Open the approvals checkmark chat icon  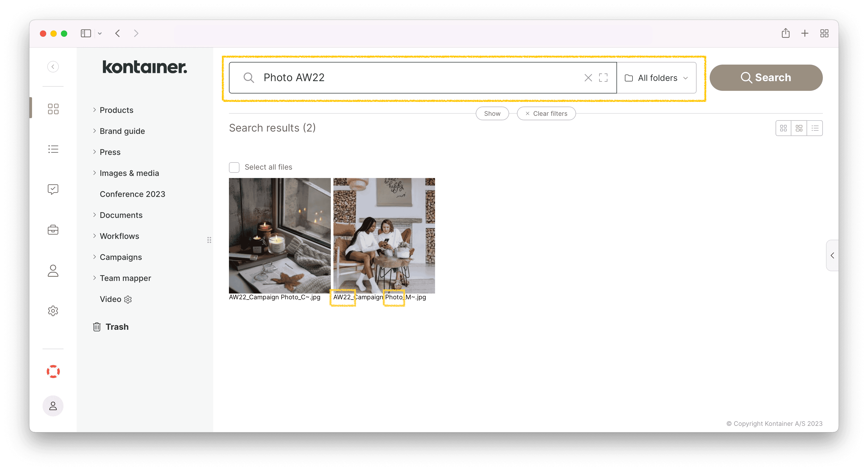pos(53,189)
